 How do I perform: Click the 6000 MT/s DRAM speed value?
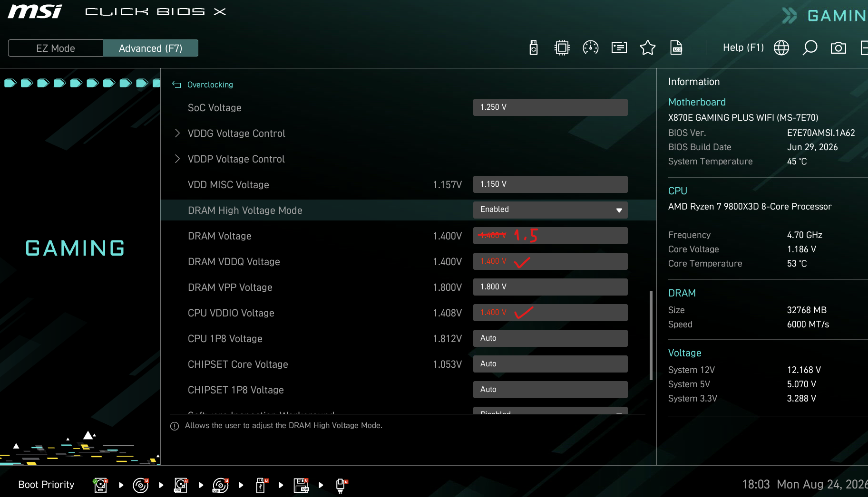pos(808,325)
